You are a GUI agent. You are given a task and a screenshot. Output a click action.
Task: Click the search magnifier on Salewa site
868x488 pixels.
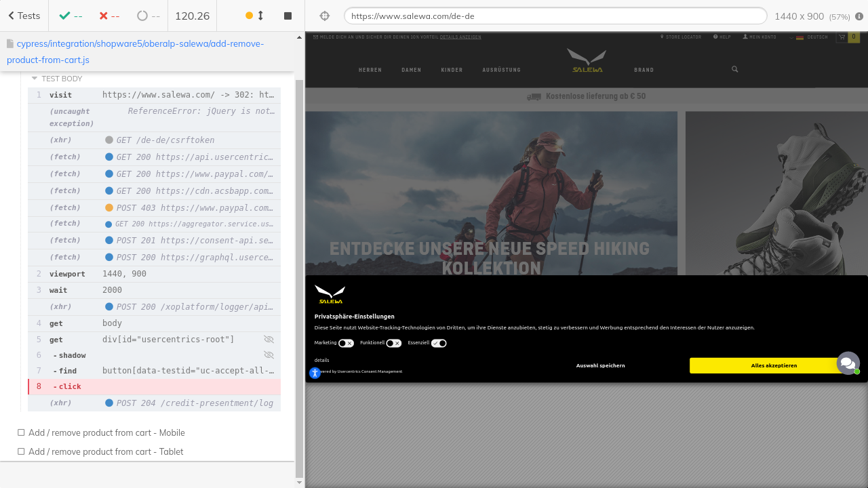pyautogui.click(x=734, y=69)
